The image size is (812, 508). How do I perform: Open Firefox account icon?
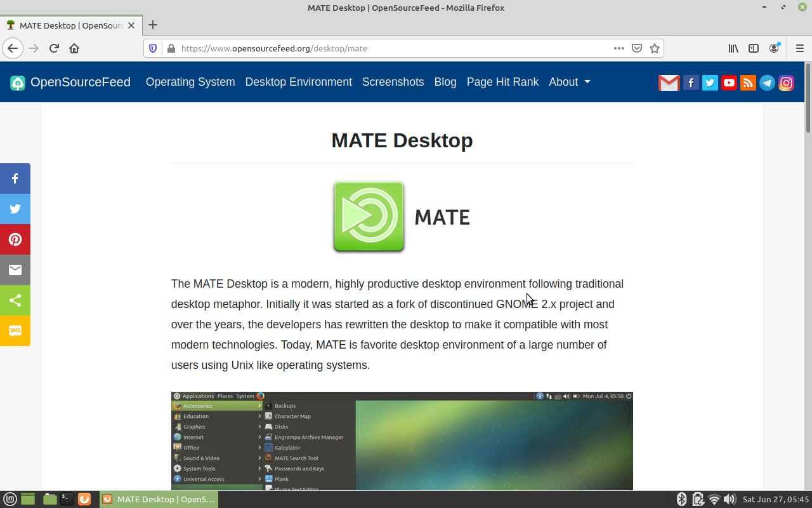pos(774,48)
